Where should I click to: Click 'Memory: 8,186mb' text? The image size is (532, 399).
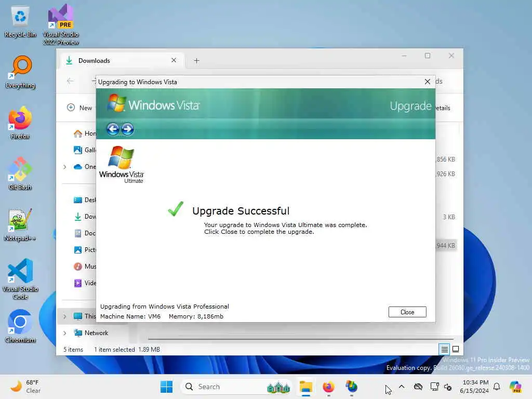196,316
